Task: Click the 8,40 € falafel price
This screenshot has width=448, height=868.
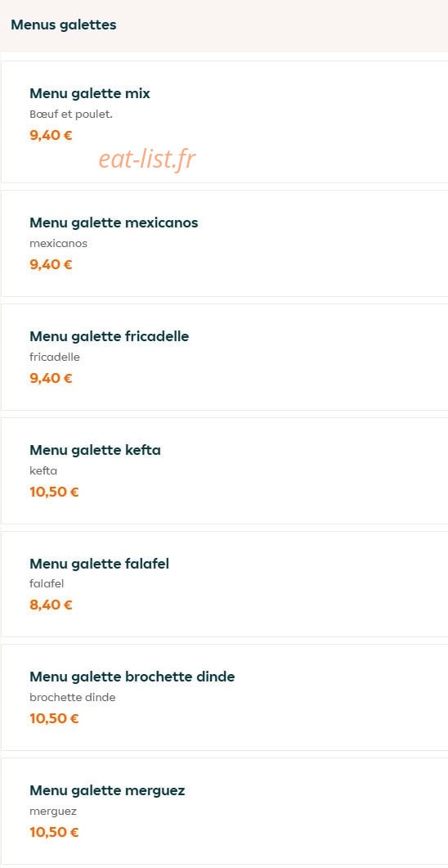Action: click(51, 605)
